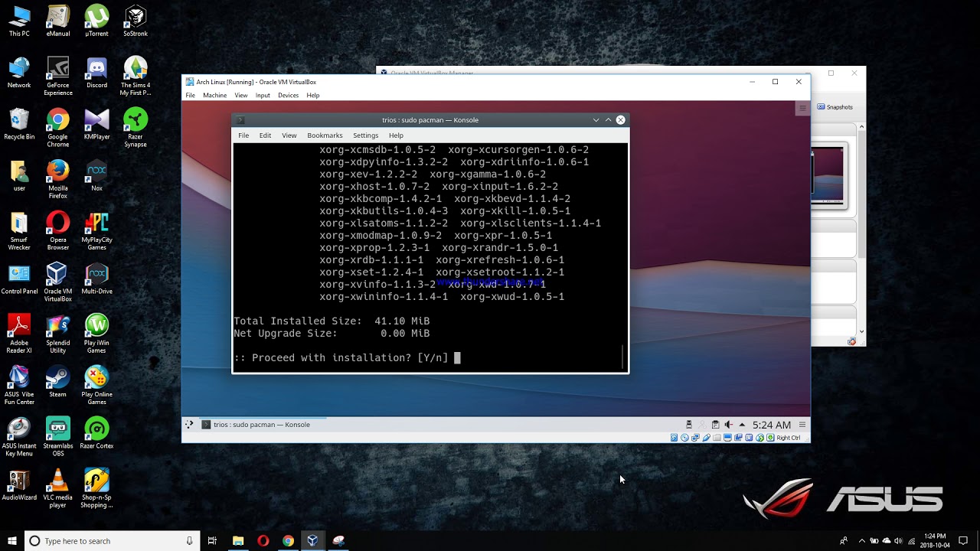Click the Windows tray up chevron
Image resolution: width=980 pixels, height=551 pixels.
(862, 541)
